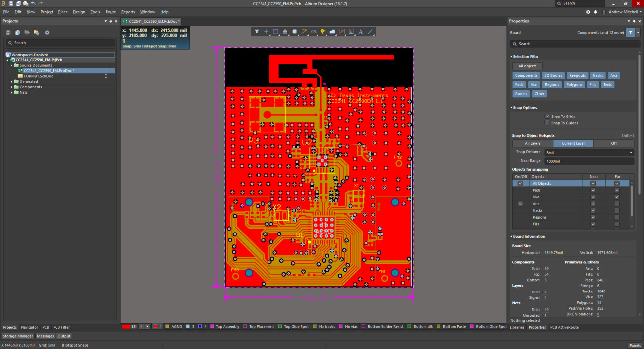644x349 pixels.
Task: Select the linear dimension tool
Action: tap(351, 31)
